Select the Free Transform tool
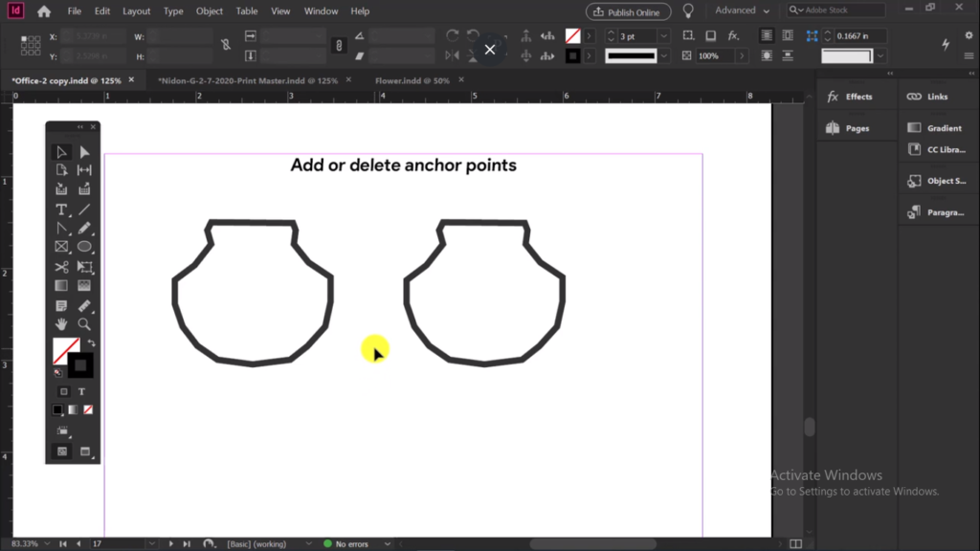 (84, 267)
